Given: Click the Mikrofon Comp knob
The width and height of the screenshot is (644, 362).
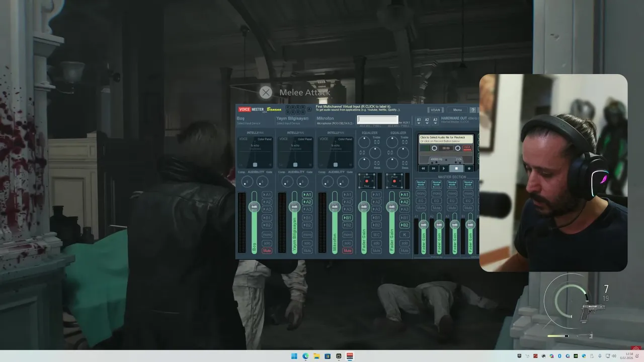Looking at the screenshot, I should click(x=327, y=182).
